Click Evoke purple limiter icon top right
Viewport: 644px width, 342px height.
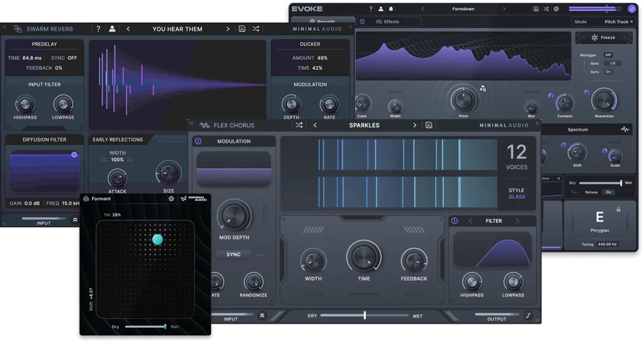pyautogui.click(x=632, y=9)
